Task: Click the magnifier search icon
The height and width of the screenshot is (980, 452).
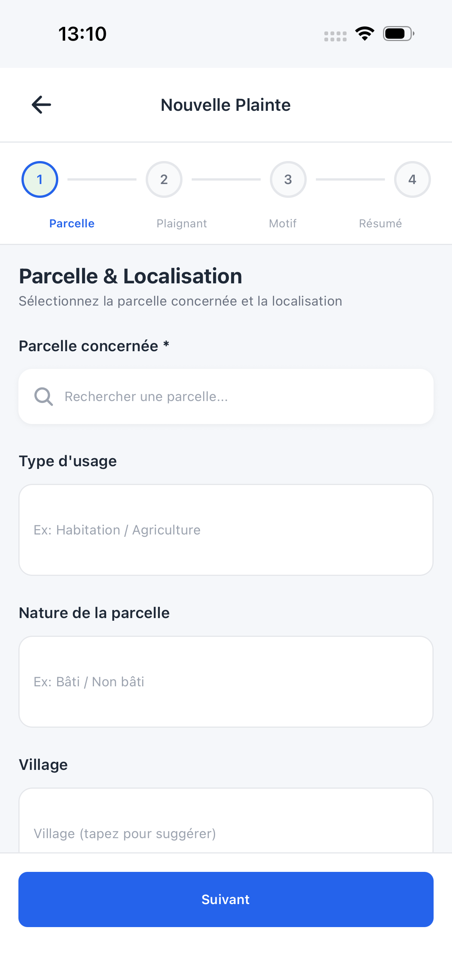Action: [x=44, y=396]
